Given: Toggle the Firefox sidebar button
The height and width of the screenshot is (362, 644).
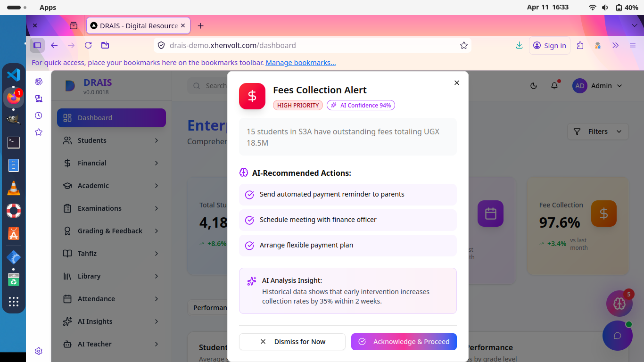Looking at the screenshot, I should (x=37, y=45).
